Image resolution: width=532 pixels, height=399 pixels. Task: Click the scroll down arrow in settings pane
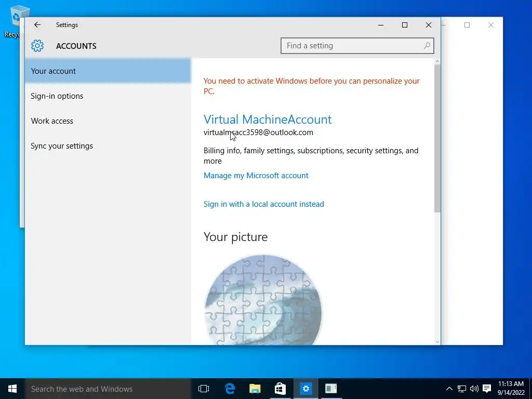[x=437, y=342]
